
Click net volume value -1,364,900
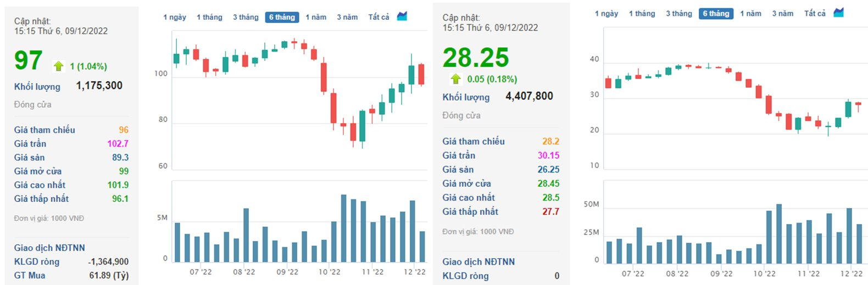(x=108, y=262)
